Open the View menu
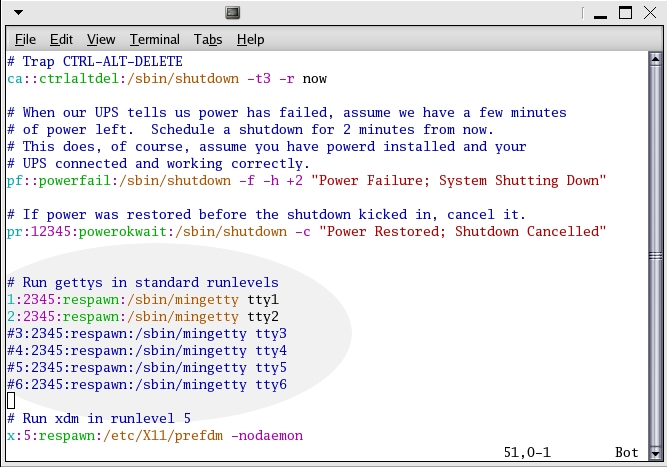Screen dimensions: 667x467 pyautogui.click(x=101, y=39)
